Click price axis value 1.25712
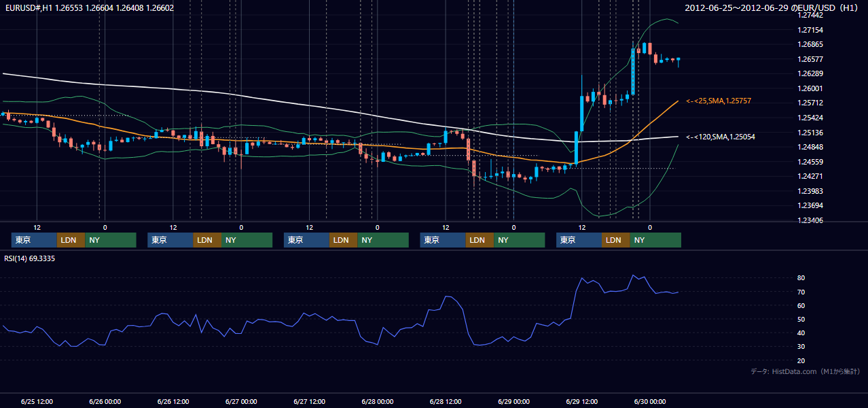 [x=810, y=103]
